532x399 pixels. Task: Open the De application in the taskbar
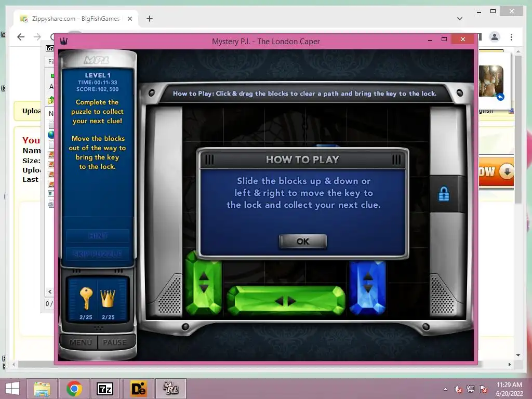pyautogui.click(x=138, y=389)
